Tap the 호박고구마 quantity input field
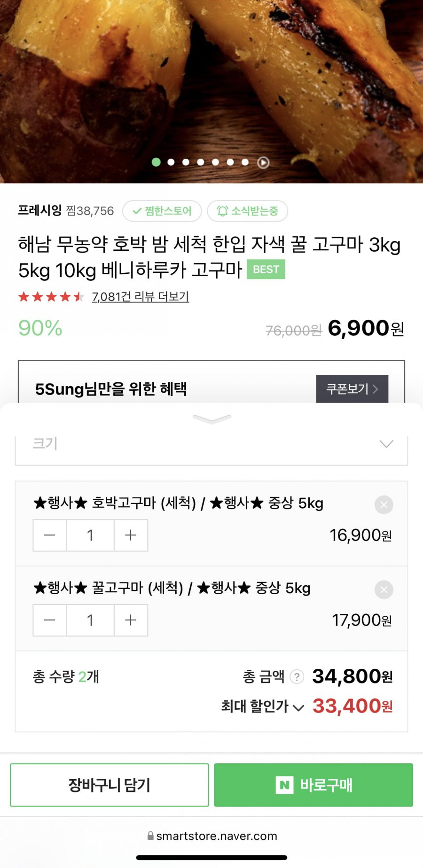The width and height of the screenshot is (423, 868). (x=90, y=535)
